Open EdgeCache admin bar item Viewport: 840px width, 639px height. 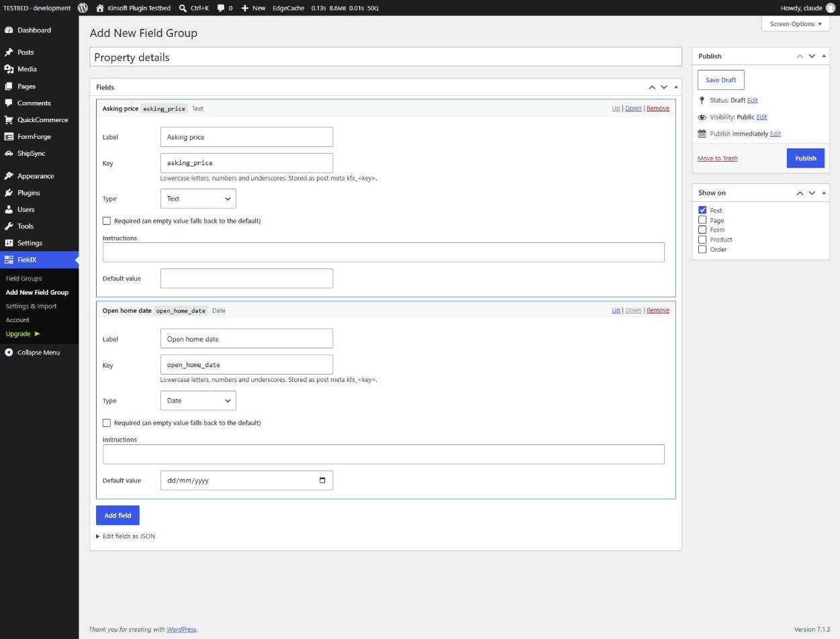[x=288, y=8]
